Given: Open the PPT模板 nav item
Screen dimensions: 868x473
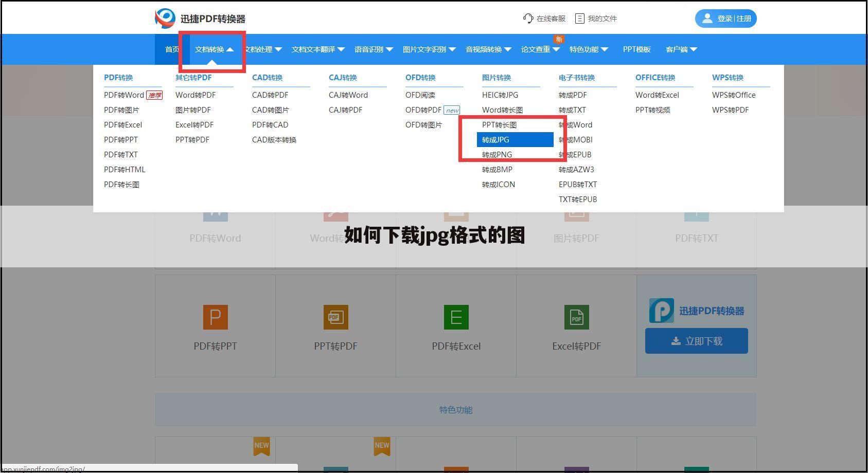Looking at the screenshot, I should pyautogui.click(x=637, y=49).
